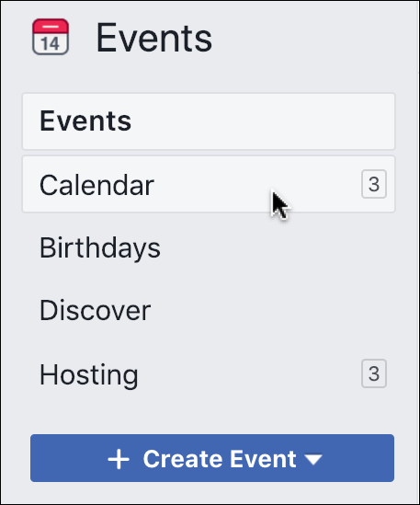The width and height of the screenshot is (420, 505).
Task: Click the red top strip of the calendar icon
Action: [51, 26]
